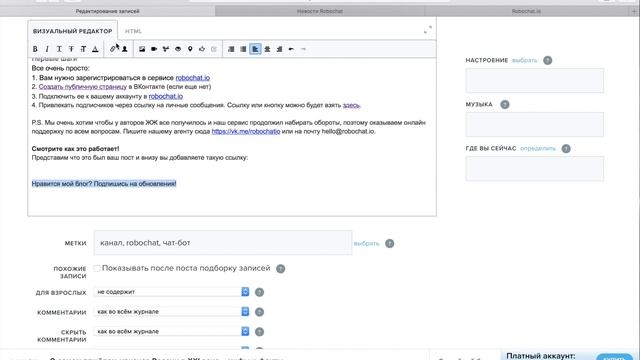This screenshot has height=360, width=640.
Task: Apply italic formatting
Action: point(47,49)
